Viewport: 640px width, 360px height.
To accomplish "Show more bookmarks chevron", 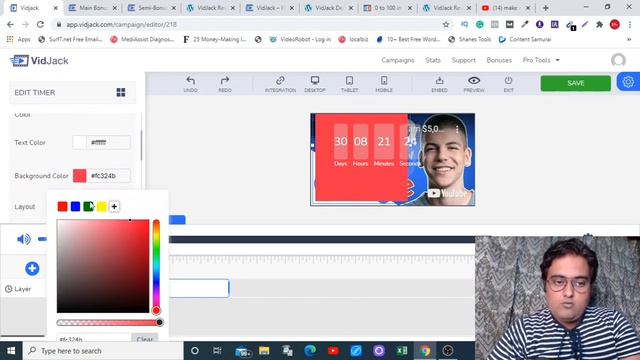I will tap(629, 39).
